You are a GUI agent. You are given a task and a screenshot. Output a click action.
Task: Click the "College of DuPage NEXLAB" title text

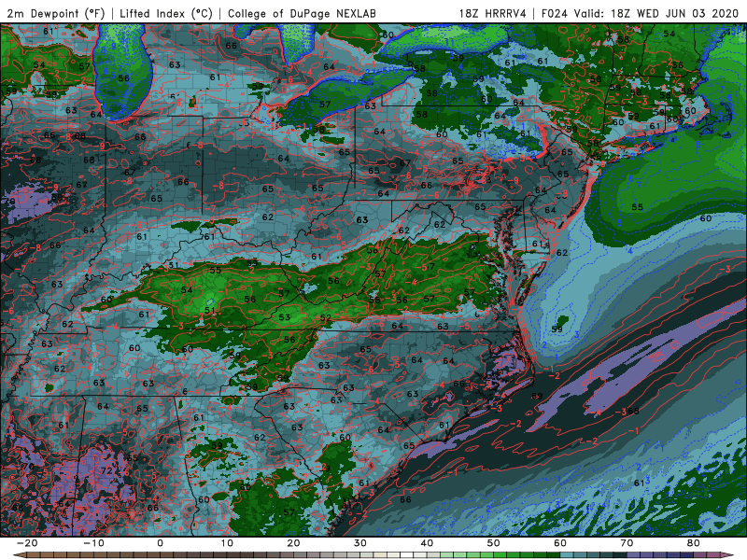point(302,13)
